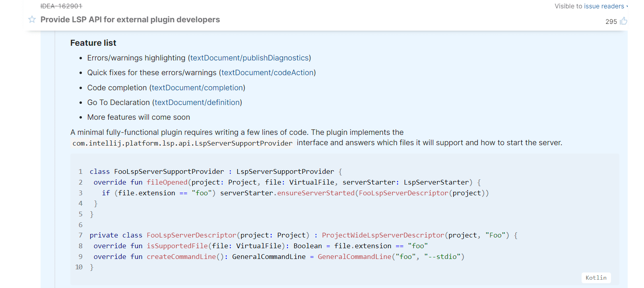Click the fileOpened function name in code
644x288 pixels.
click(167, 182)
